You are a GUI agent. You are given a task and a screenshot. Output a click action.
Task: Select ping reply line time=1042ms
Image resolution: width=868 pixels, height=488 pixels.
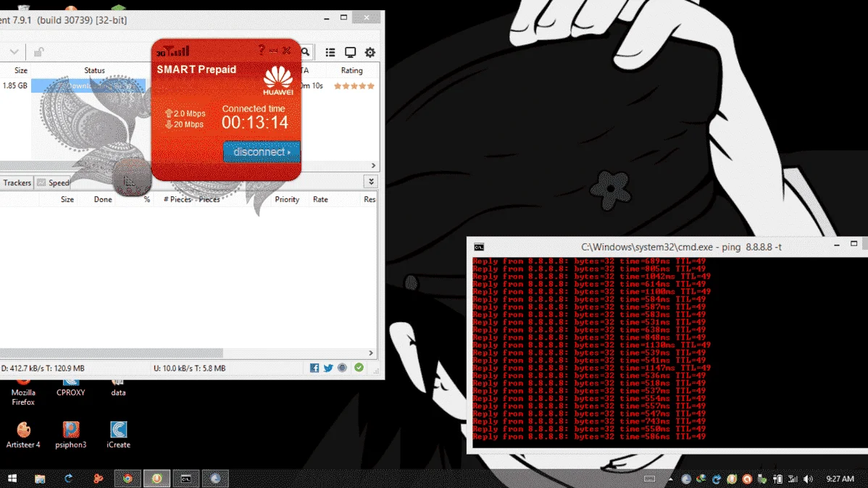pos(591,277)
